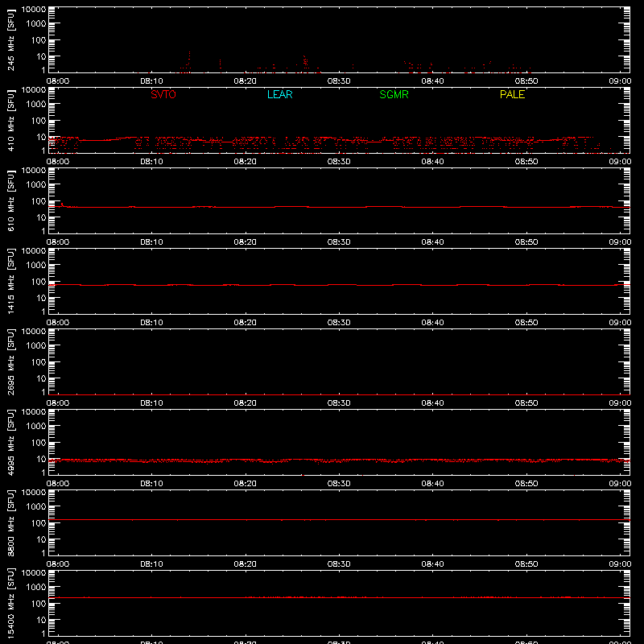Click the red flux trace in 610 MHz panel

coord(339,207)
